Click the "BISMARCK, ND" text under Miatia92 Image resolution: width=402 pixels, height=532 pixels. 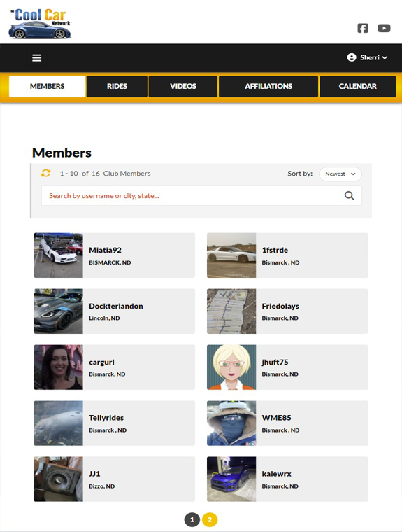click(110, 262)
